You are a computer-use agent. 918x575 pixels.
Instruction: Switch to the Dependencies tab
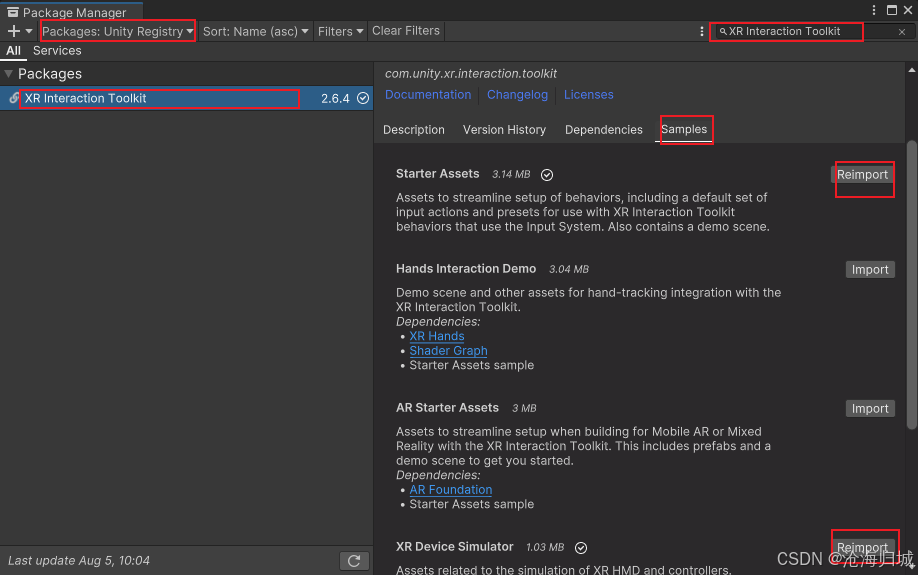[x=604, y=130]
